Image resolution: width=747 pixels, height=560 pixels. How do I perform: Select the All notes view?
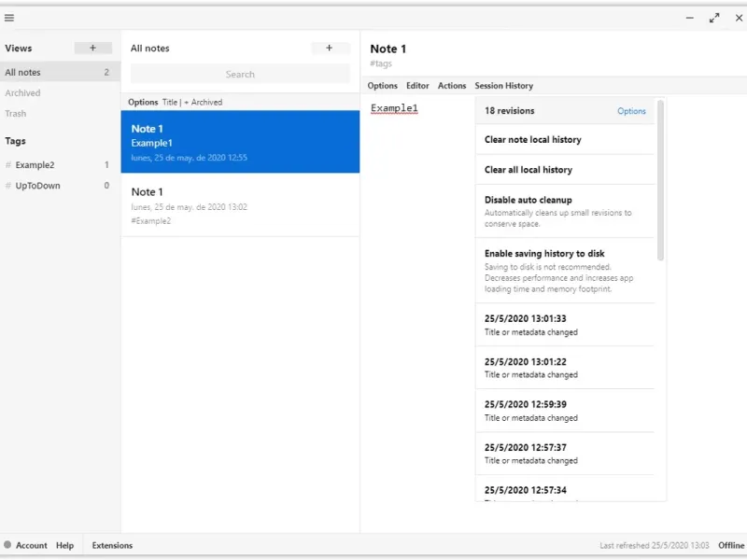[x=60, y=72]
